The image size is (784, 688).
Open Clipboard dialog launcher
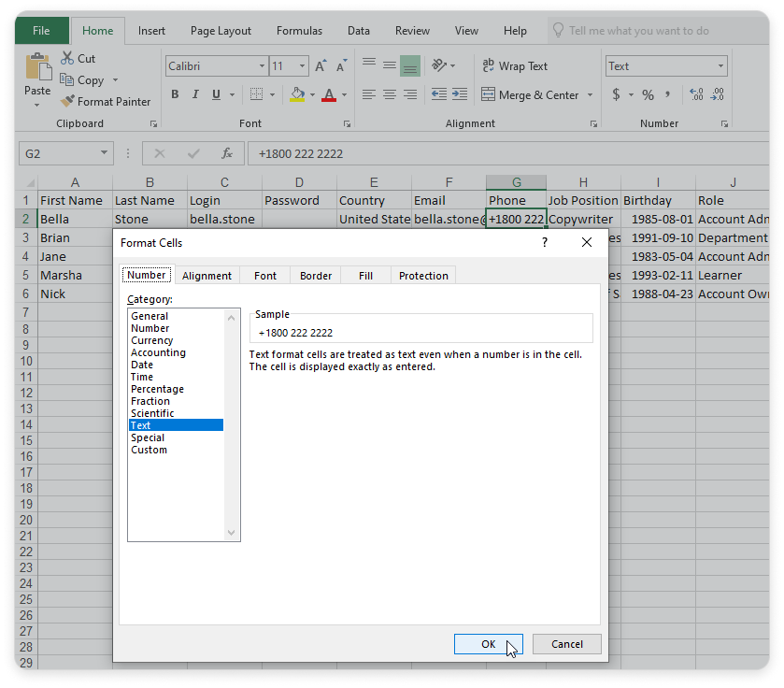pyautogui.click(x=153, y=123)
